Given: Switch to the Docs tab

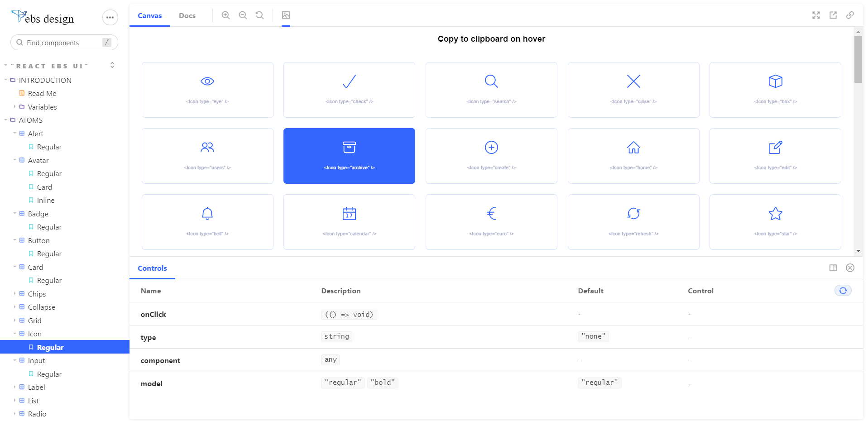Looking at the screenshot, I should click(187, 15).
